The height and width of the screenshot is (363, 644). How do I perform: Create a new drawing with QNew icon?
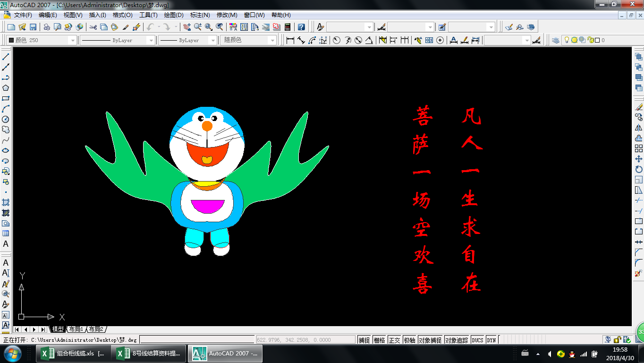(11, 27)
